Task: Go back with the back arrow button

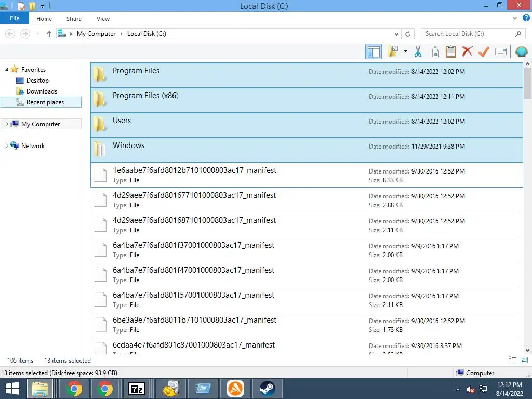Action: pos(10,34)
